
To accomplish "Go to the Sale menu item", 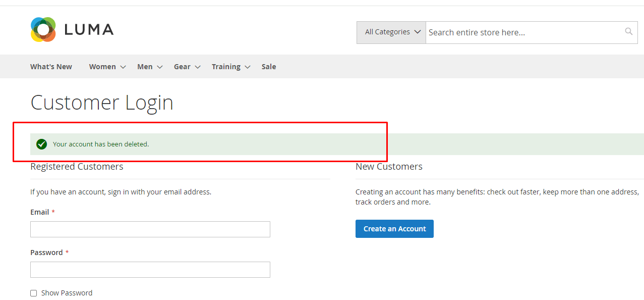I will (269, 67).
